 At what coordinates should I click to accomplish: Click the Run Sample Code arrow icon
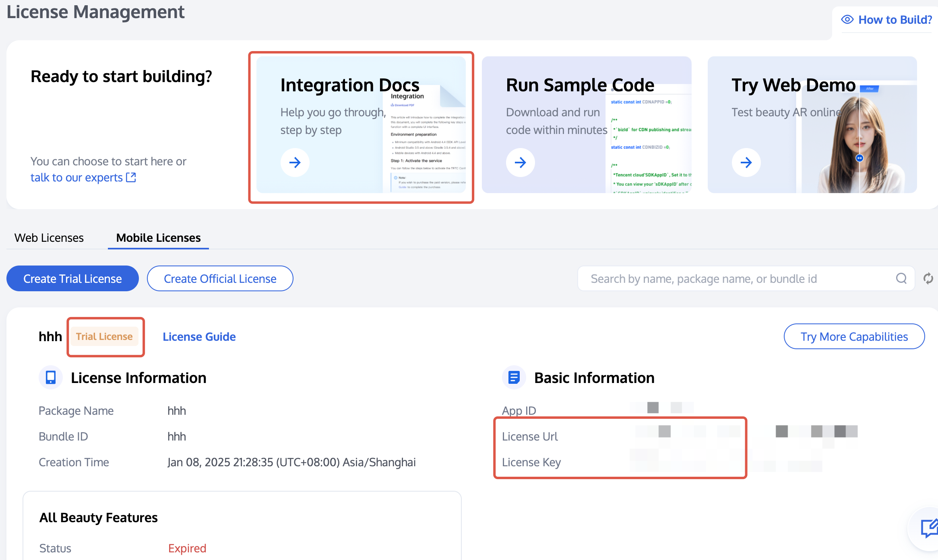520,163
